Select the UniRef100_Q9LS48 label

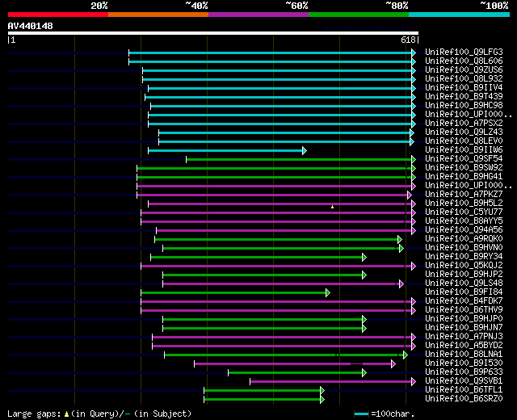coord(464,283)
